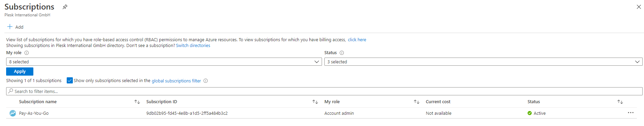Image resolution: width=644 pixels, height=126 pixels.
Task: Open the global subscriptions filter link
Action: coord(176,81)
